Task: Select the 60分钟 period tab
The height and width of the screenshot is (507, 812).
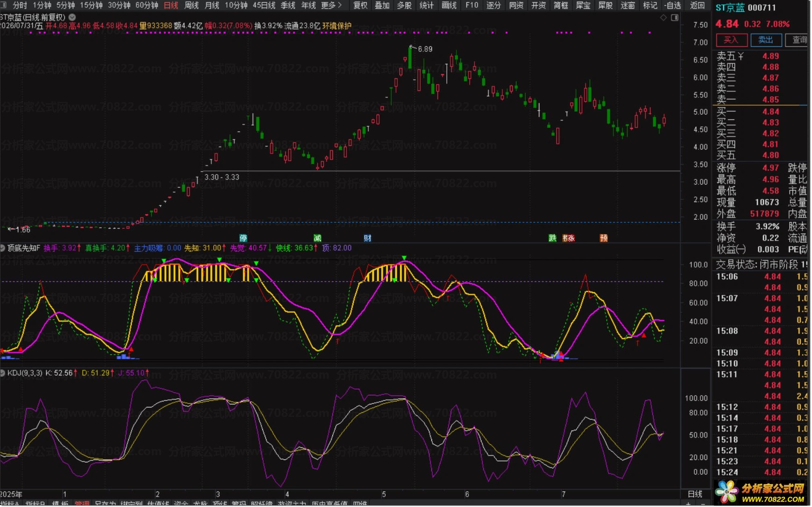Action: [147, 5]
